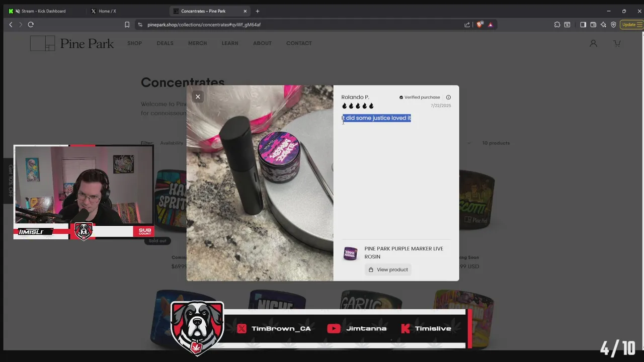Reload the page
The width and height of the screenshot is (644, 362).
click(31, 25)
